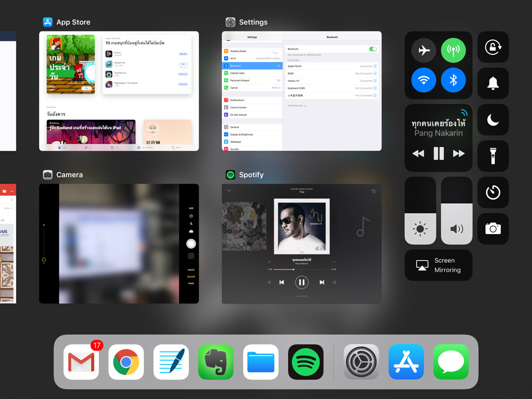Turn on the flashlight

[x=493, y=156]
